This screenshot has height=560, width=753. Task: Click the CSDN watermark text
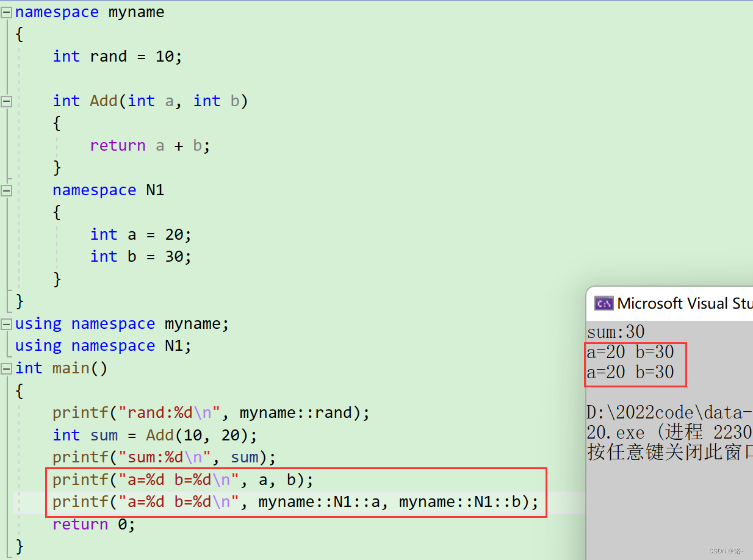(x=726, y=550)
